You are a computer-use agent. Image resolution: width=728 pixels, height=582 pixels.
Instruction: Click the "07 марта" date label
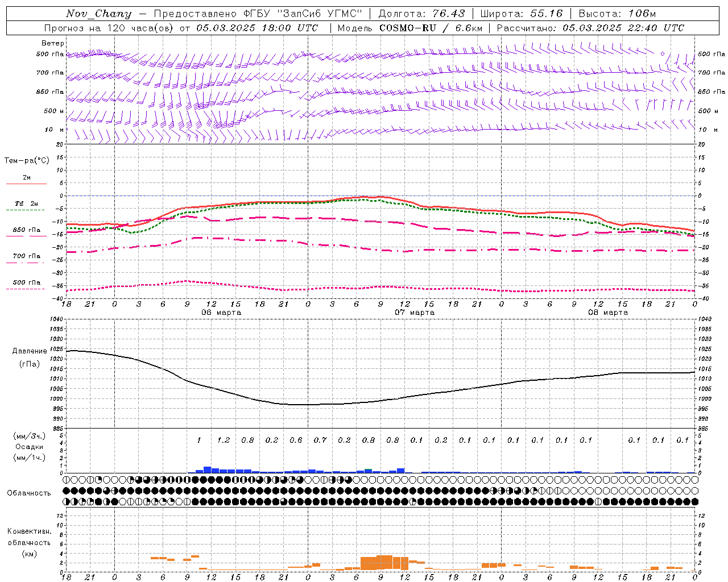pos(415,313)
